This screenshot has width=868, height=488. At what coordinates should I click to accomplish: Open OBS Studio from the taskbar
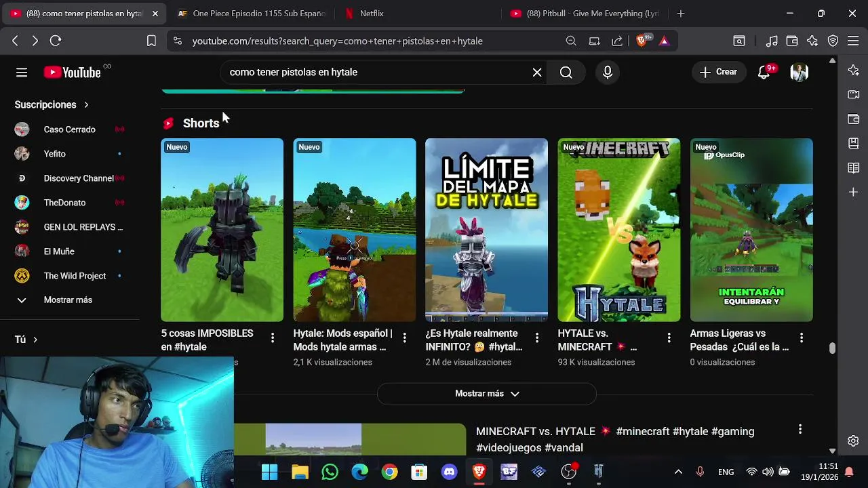coord(568,472)
